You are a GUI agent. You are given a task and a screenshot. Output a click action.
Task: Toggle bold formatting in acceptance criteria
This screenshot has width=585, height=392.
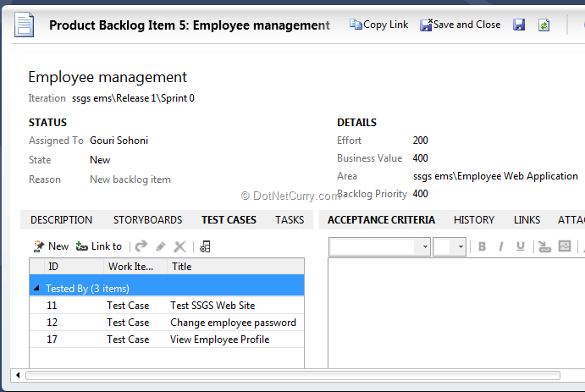[x=482, y=246]
